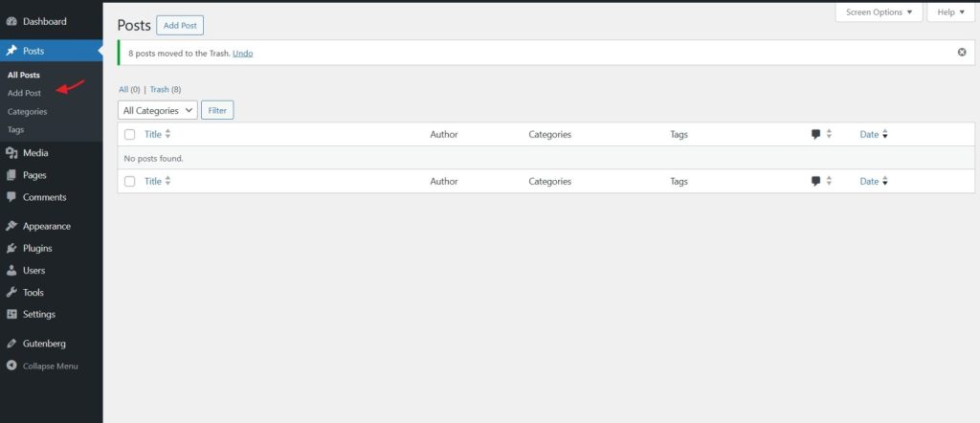Click the comments bubble icon in table header
The height and width of the screenshot is (423, 980).
pos(815,134)
